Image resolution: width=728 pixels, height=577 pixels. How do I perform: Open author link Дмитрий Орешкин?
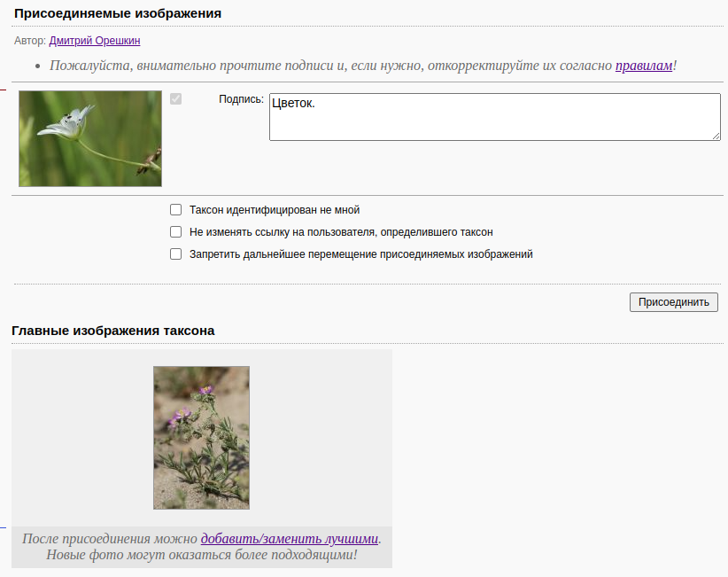[94, 41]
